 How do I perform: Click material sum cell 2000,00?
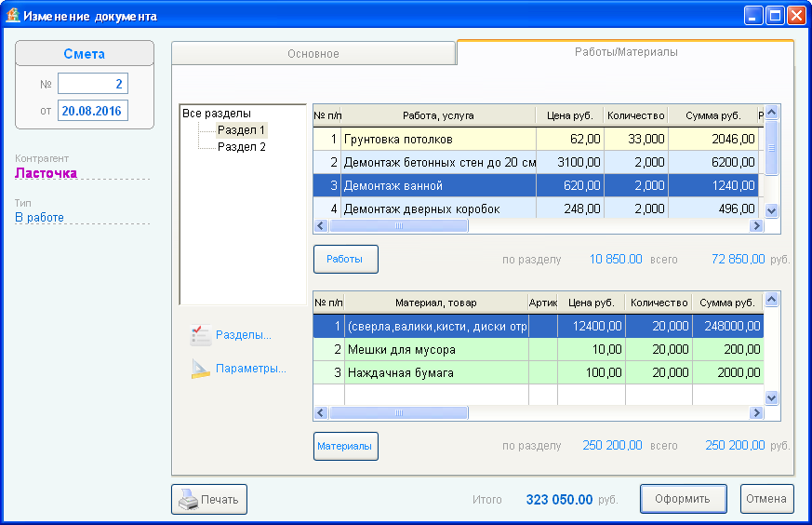tap(727, 372)
